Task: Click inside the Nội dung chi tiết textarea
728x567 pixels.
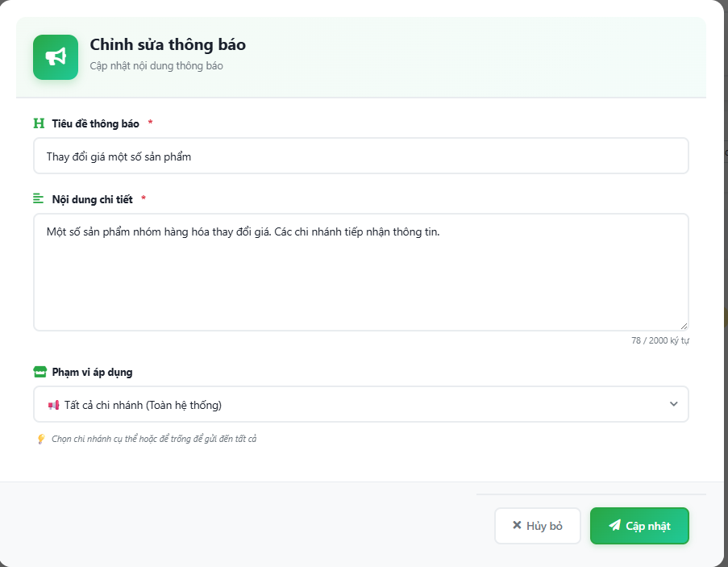Action: tap(360, 274)
